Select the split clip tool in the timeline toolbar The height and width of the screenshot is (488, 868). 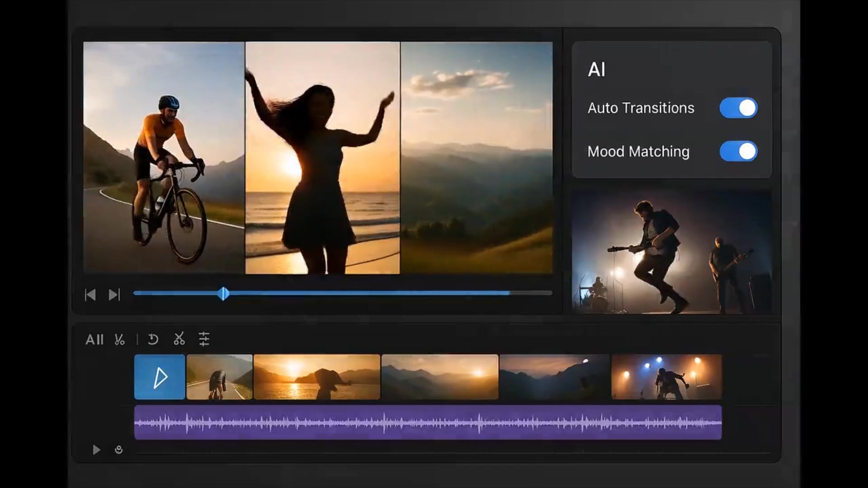[x=120, y=339]
